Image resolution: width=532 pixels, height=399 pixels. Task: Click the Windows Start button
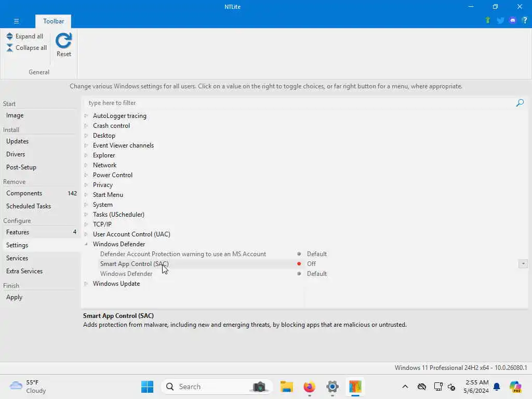tap(147, 387)
